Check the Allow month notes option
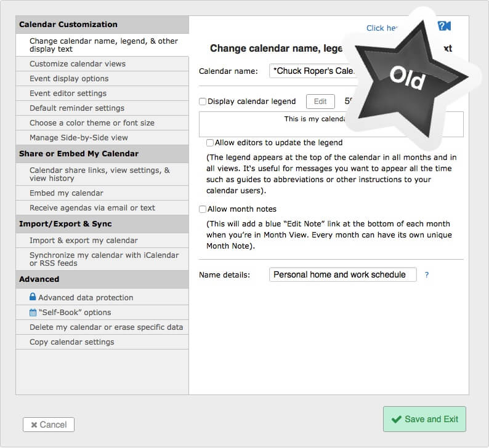The width and height of the screenshot is (489, 448). tap(203, 209)
